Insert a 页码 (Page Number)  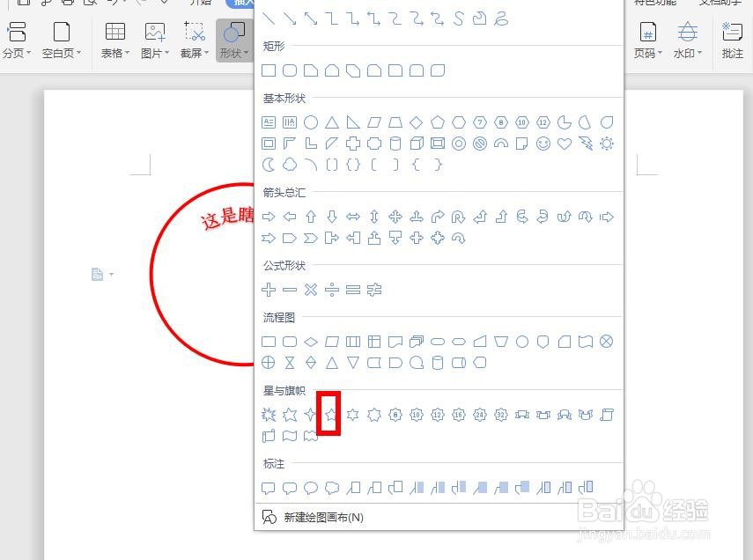tap(647, 38)
